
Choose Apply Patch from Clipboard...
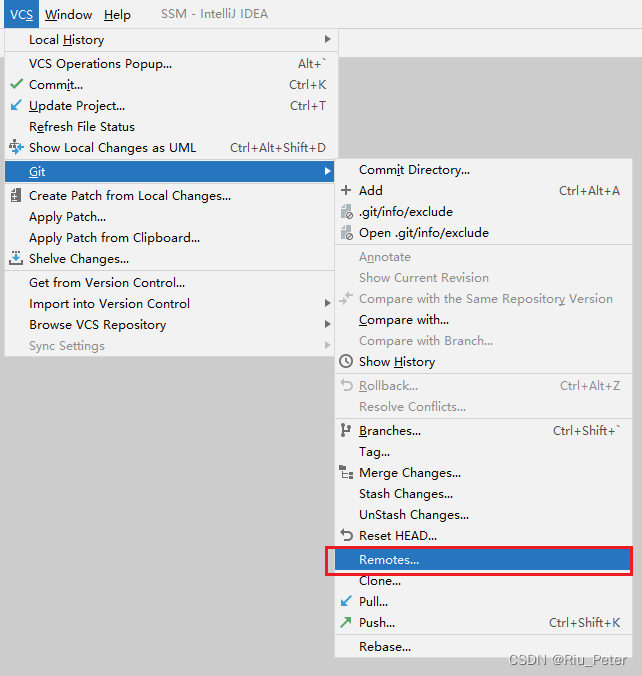[x=169, y=238]
